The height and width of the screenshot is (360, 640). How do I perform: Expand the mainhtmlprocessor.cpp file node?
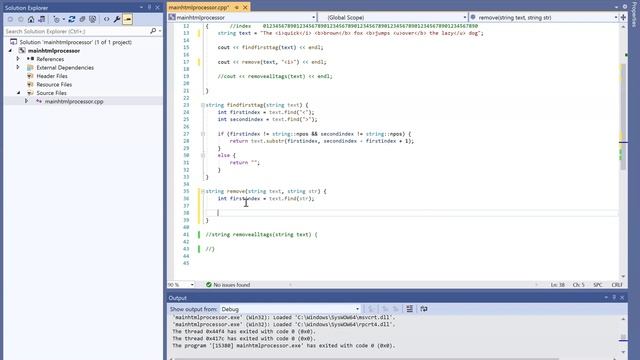(27, 101)
